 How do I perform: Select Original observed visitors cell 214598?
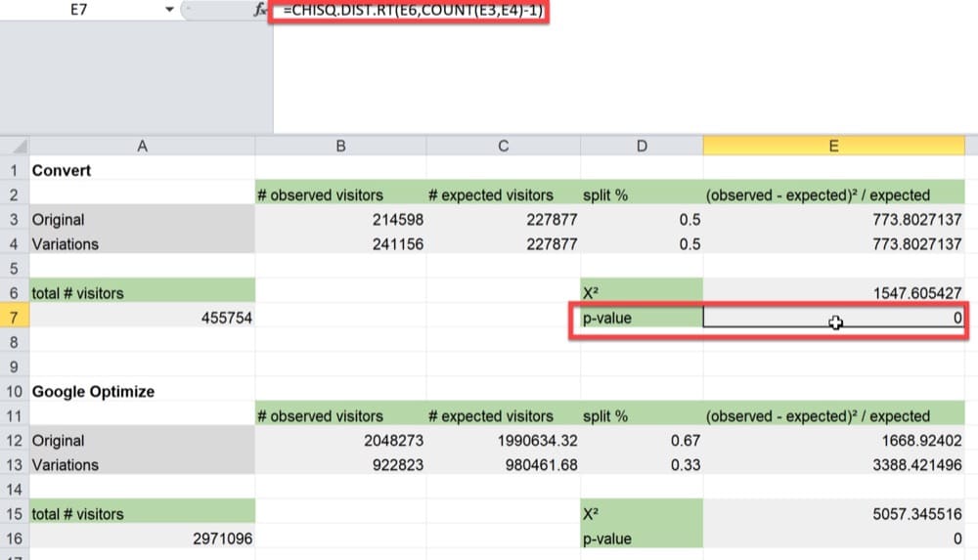coord(340,220)
